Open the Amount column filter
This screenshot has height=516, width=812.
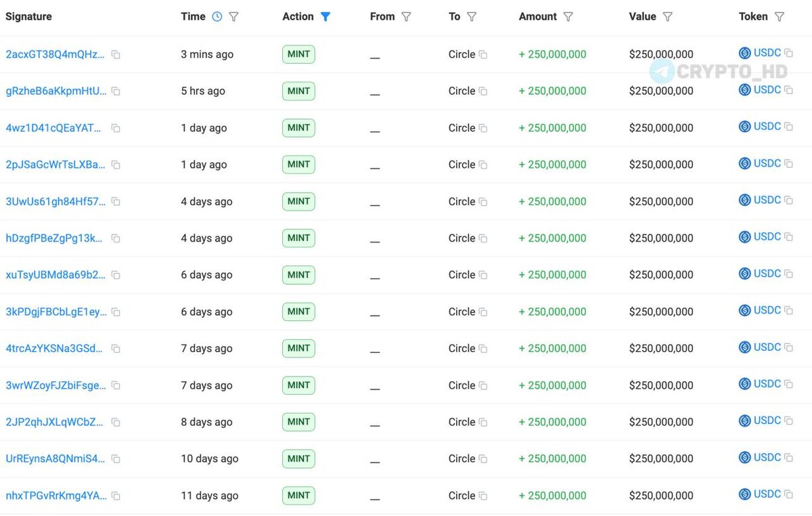point(568,17)
